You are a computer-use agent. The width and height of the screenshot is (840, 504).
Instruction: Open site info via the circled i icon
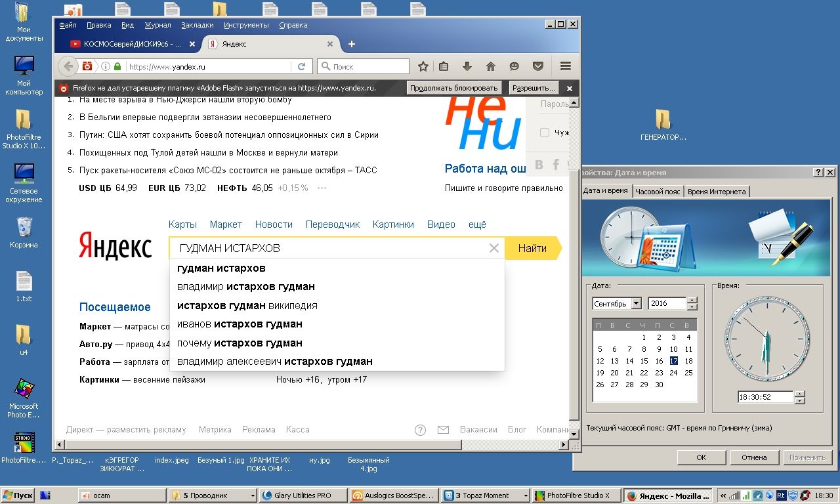coord(105,66)
